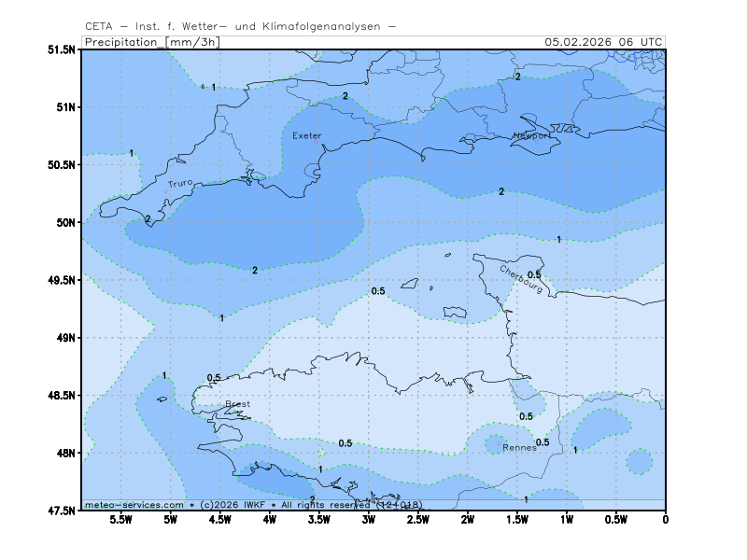Click the 2.5W longitude axis label
The height and width of the screenshot is (560, 747).
coord(417,519)
